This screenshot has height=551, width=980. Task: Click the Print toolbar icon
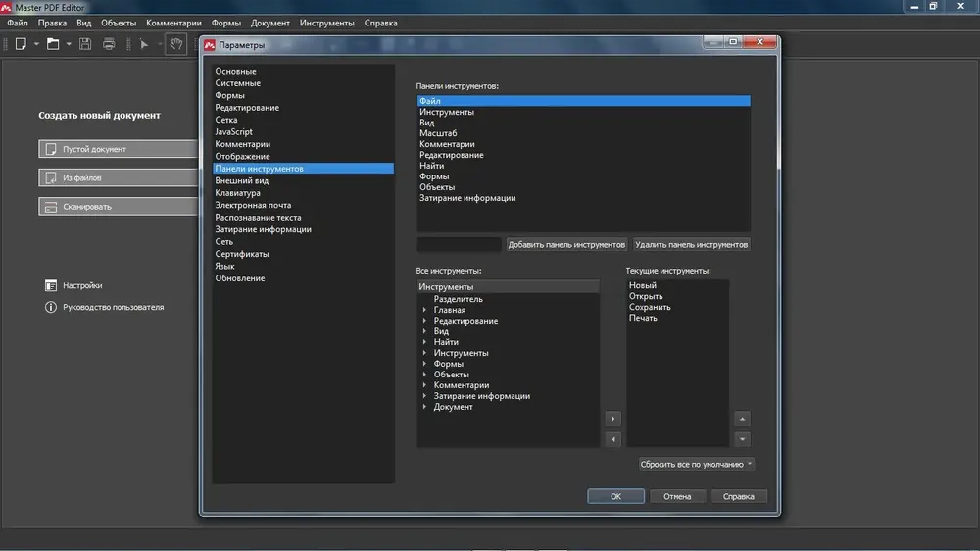(109, 44)
